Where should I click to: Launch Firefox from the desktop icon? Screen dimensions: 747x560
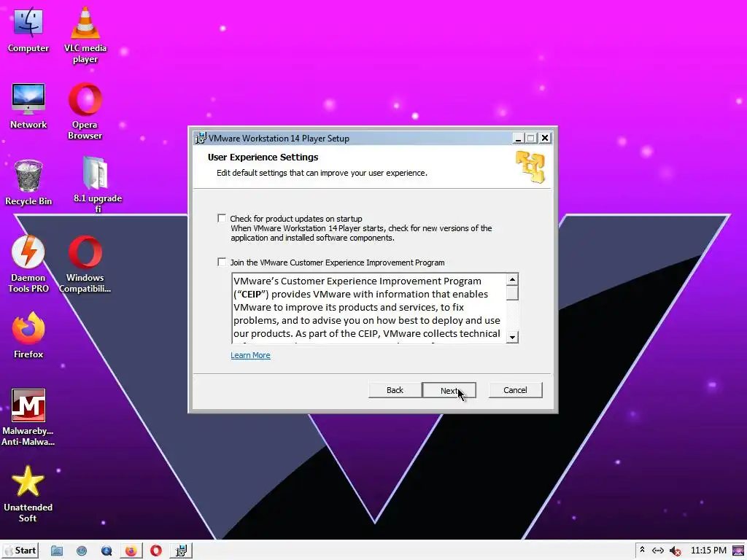(28, 335)
